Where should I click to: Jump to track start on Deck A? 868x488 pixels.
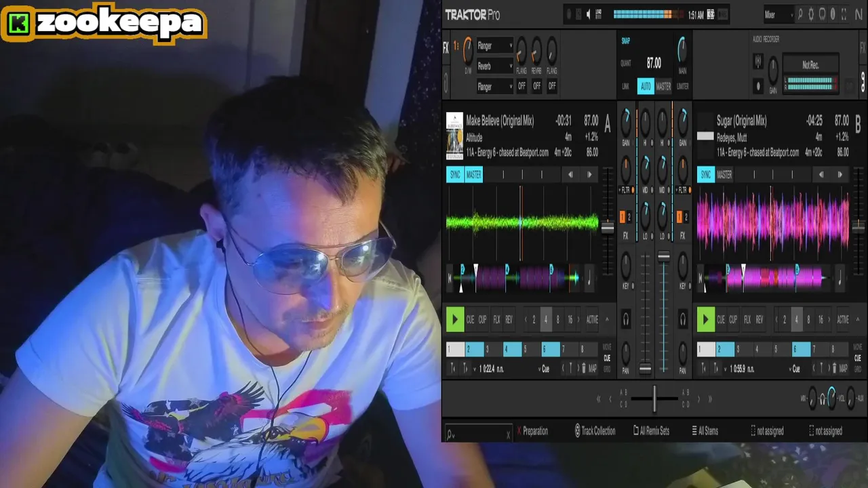pyautogui.click(x=450, y=277)
